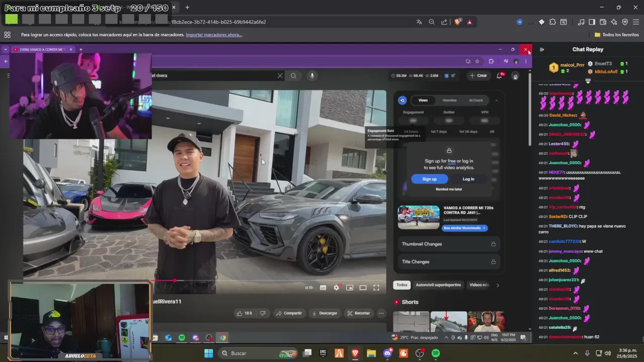Click the blue Sign up button
This screenshot has width=644, height=362.
429,179
